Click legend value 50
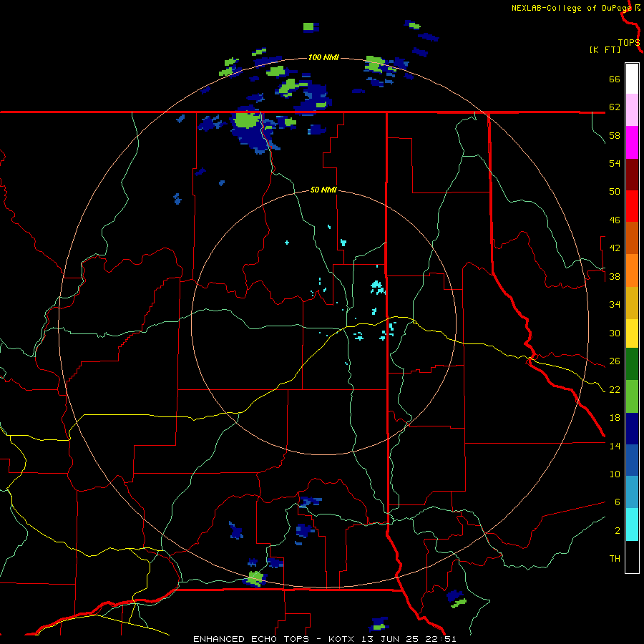 click(x=615, y=191)
